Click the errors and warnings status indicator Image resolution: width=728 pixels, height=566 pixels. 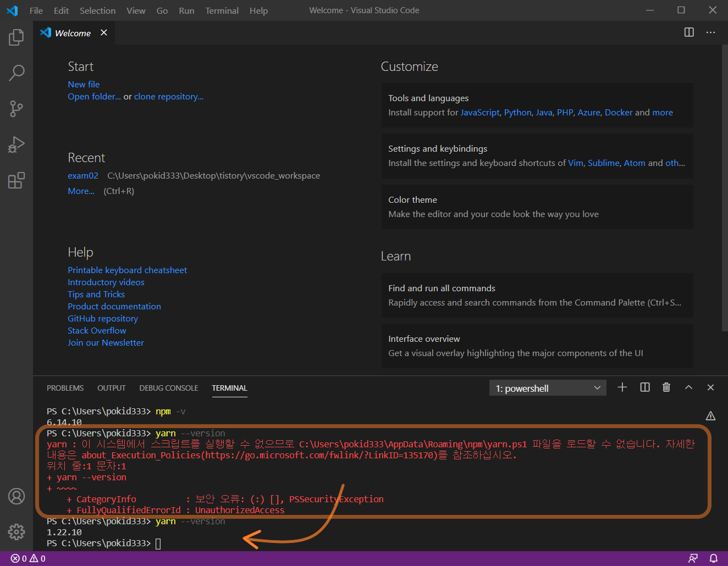click(28, 558)
